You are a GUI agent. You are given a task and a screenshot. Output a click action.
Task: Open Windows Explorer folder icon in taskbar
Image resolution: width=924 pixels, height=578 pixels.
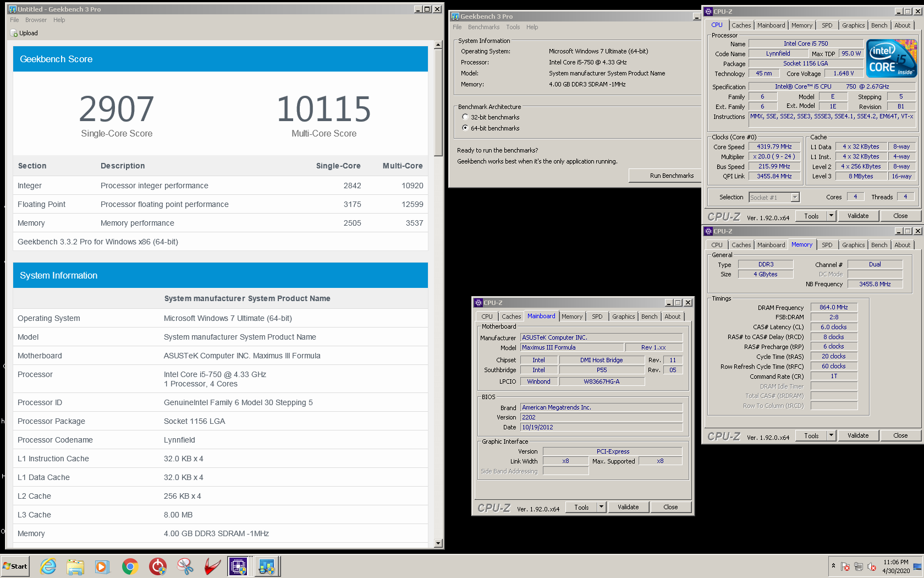[75, 566]
